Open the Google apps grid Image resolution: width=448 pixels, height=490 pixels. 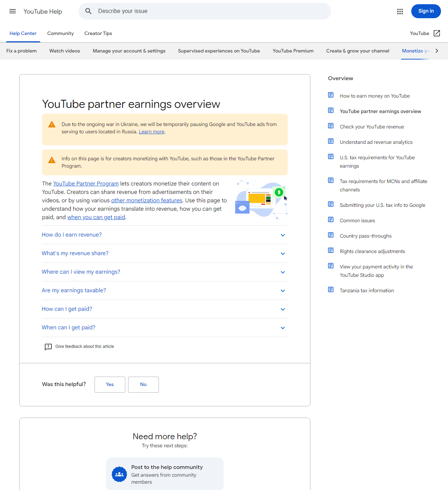[400, 12]
